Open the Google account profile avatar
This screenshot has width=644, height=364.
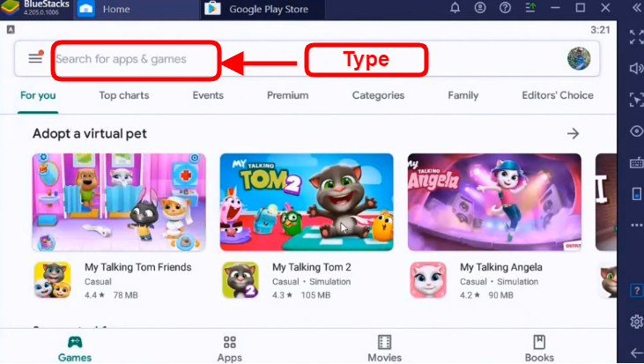pyautogui.click(x=579, y=58)
